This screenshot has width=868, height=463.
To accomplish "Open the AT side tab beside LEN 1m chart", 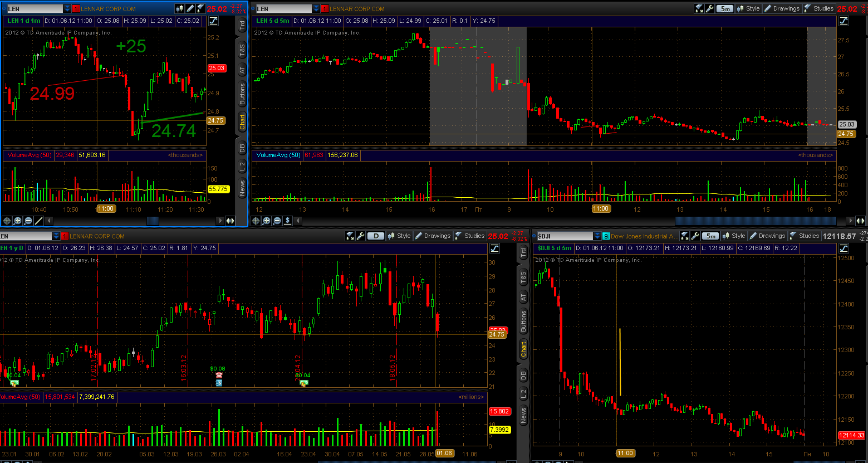I will click(x=242, y=70).
